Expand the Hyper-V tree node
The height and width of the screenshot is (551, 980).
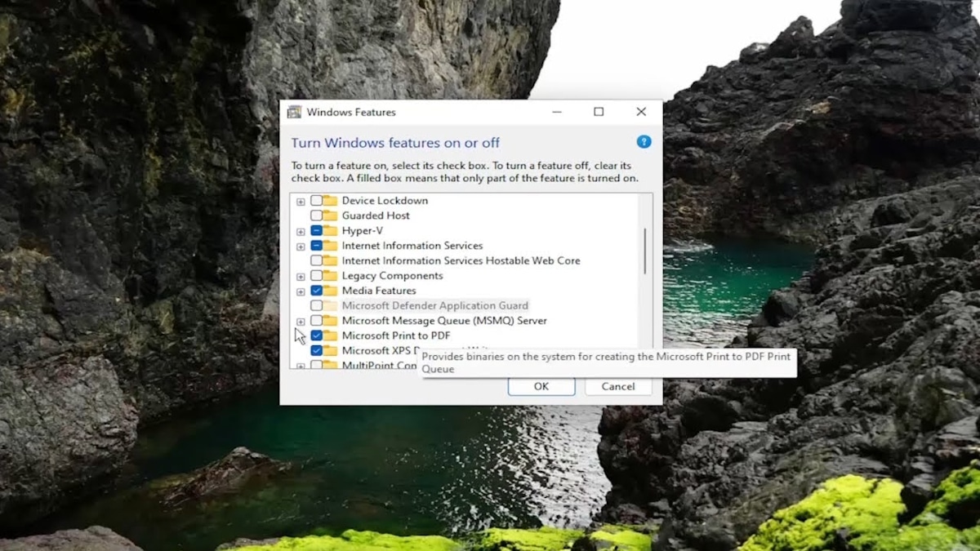pyautogui.click(x=301, y=230)
